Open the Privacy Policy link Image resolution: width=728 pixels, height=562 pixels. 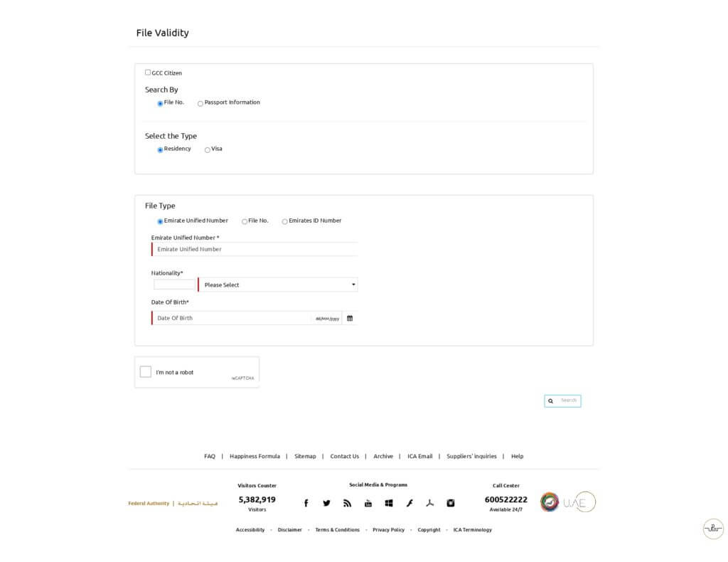(x=388, y=530)
